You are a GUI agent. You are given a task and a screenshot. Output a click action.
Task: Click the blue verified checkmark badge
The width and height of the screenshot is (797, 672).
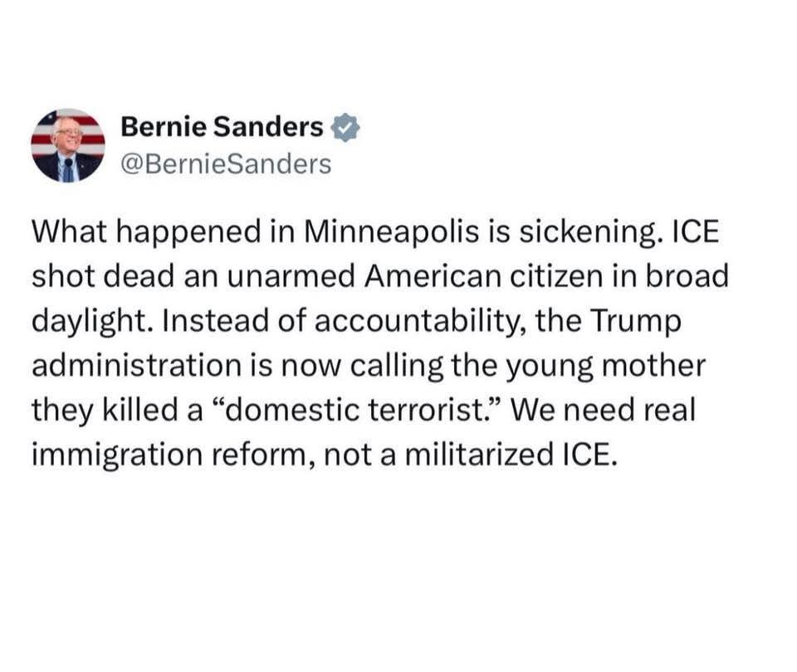point(345,127)
